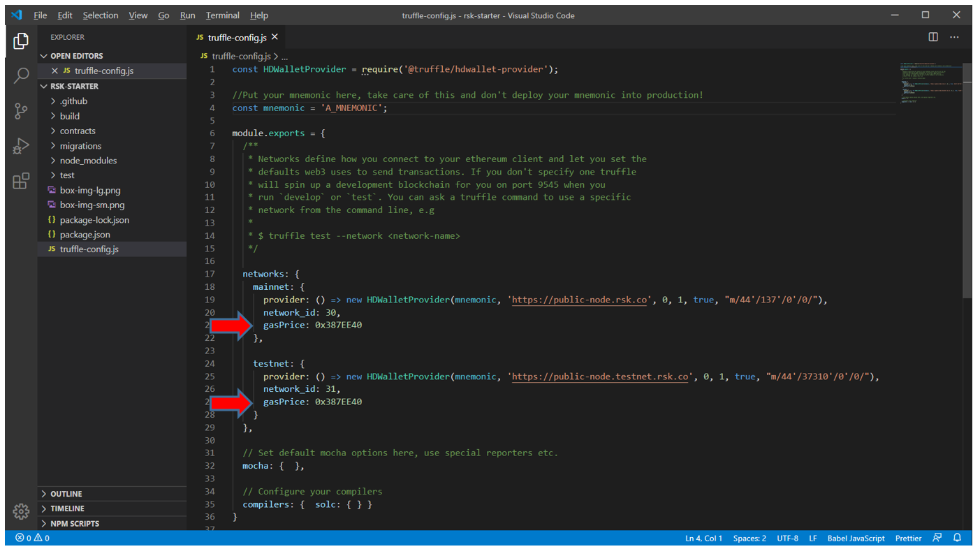The image size is (980, 549).
Task: Click network_id: 30 on line 20
Action: pos(302,312)
